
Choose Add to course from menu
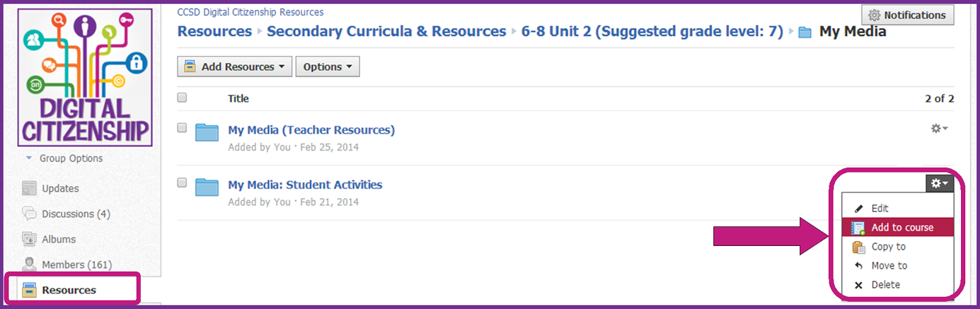pyautogui.click(x=898, y=227)
